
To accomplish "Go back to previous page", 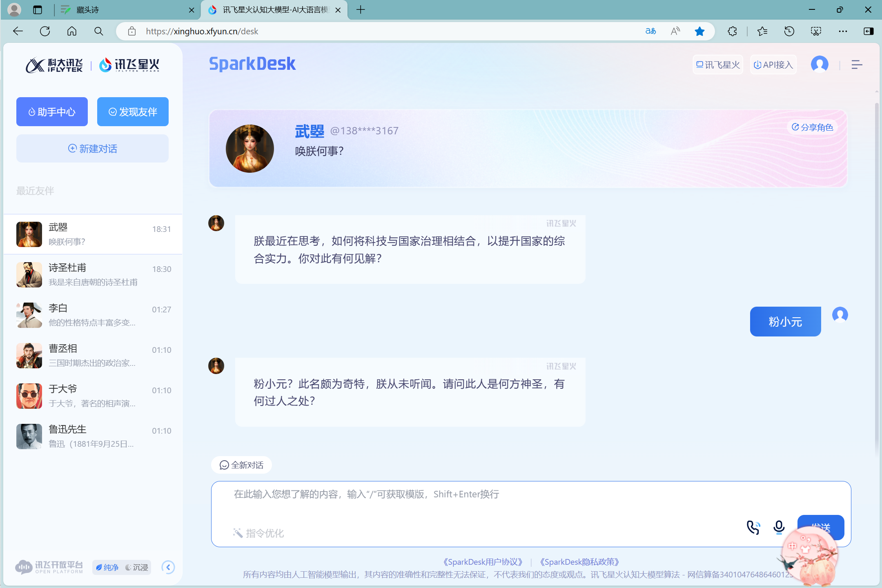I will (x=18, y=31).
